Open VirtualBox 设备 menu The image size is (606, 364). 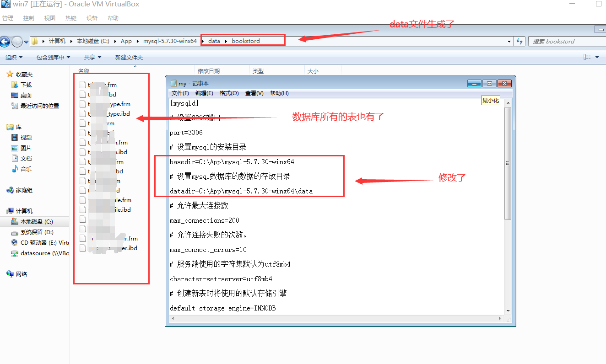pyautogui.click(x=92, y=18)
